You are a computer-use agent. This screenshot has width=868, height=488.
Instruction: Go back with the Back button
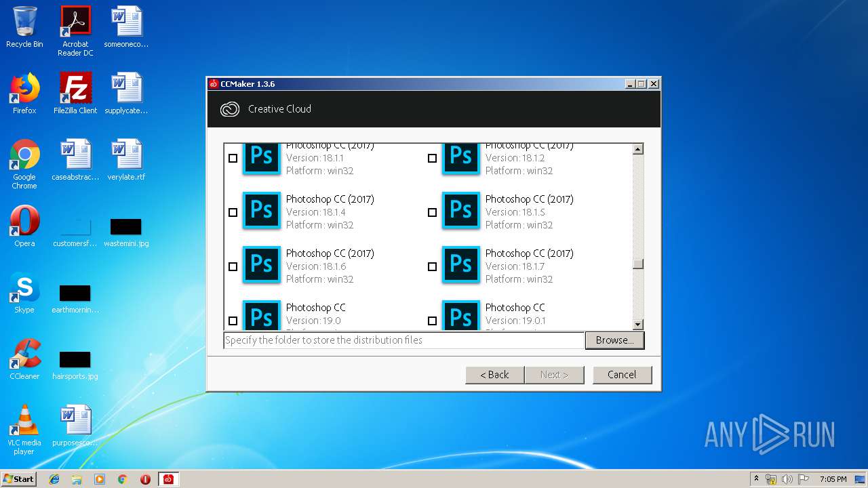click(x=495, y=375)
